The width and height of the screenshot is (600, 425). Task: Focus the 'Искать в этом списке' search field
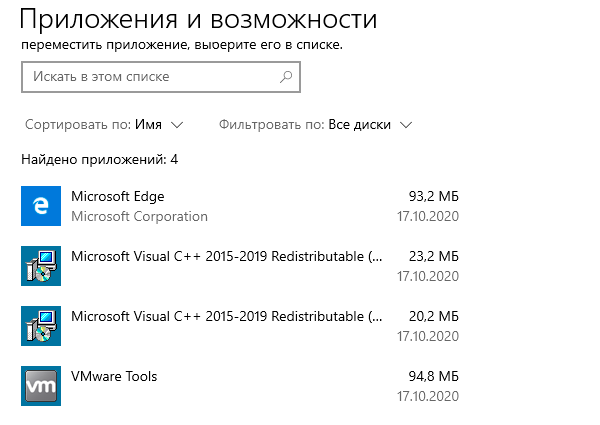click(150, 76)
